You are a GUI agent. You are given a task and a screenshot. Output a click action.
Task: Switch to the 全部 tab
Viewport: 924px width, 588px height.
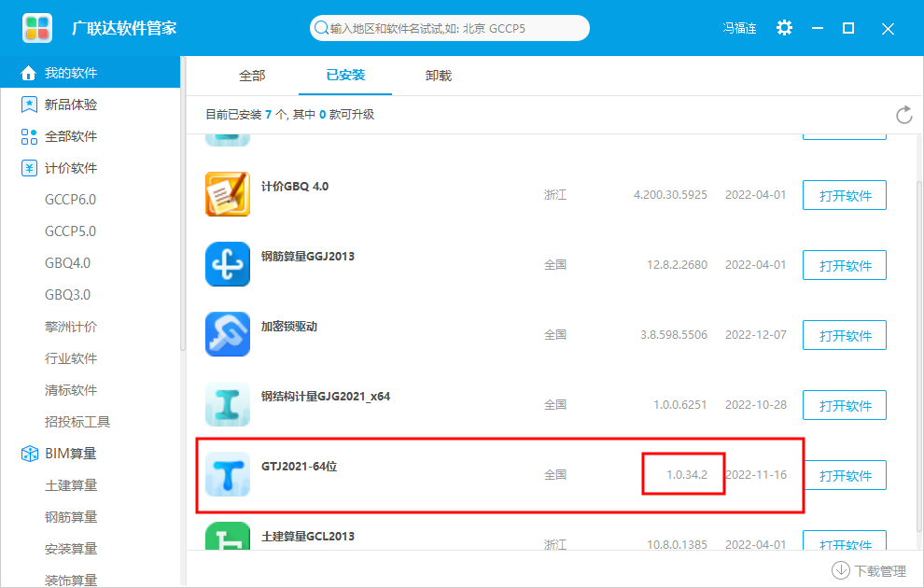[252, 76]
